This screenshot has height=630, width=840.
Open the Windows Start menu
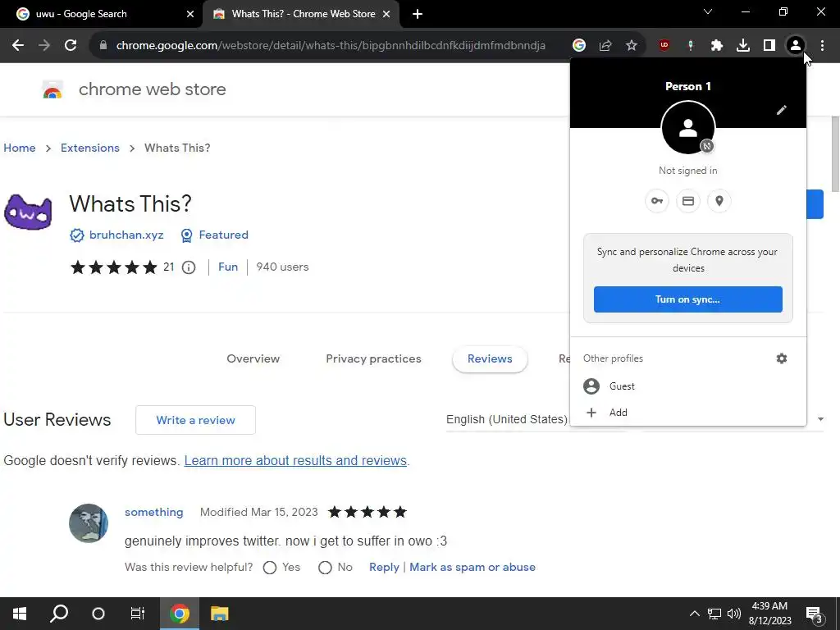click(x=20, y=614)
